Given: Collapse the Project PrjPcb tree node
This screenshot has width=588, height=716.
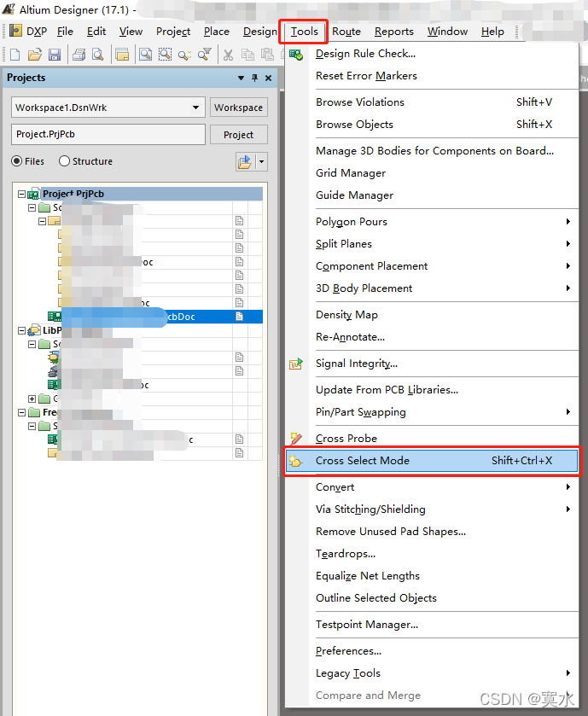Looking at the screenshot, I should coord(21,194).
